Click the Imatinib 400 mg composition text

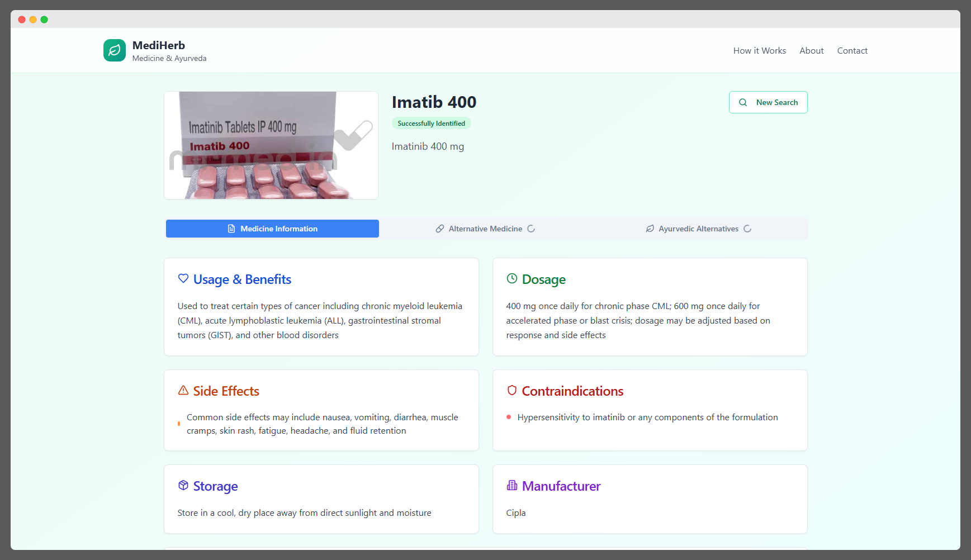click(428, 146)
